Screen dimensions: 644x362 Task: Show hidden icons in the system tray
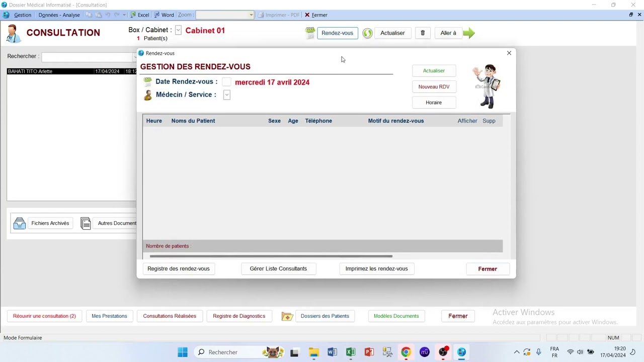click(516, 352)
